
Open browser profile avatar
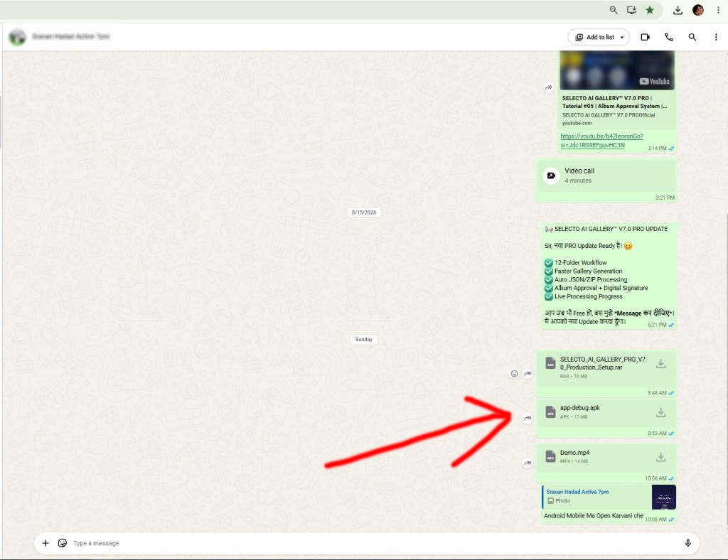(698, 10)
